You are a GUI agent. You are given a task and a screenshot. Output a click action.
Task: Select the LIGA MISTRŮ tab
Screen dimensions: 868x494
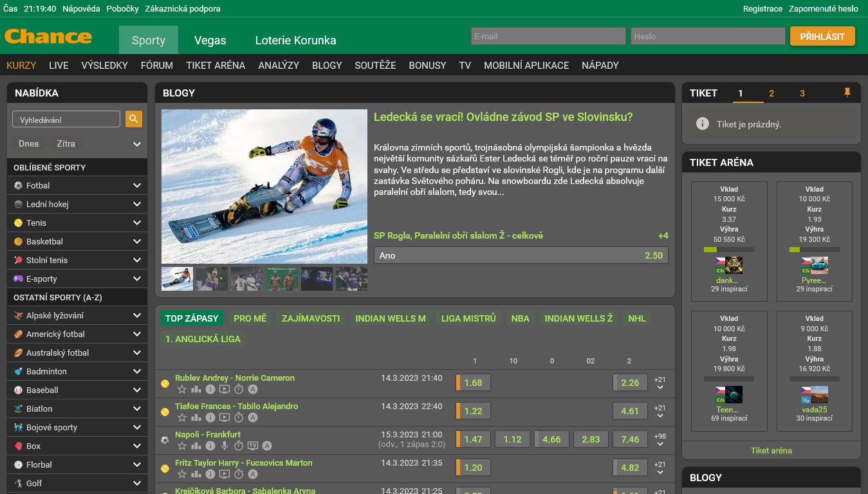(468, 318)
